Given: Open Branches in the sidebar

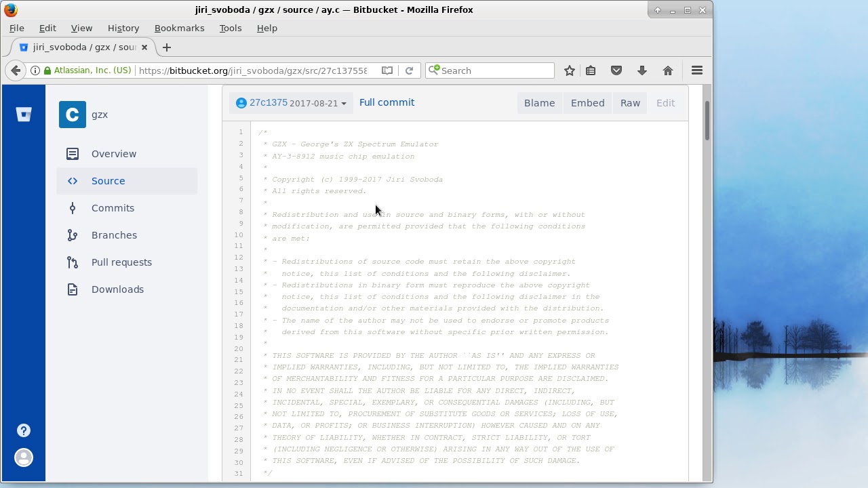Looking at the screenshot, I should 127,235.
